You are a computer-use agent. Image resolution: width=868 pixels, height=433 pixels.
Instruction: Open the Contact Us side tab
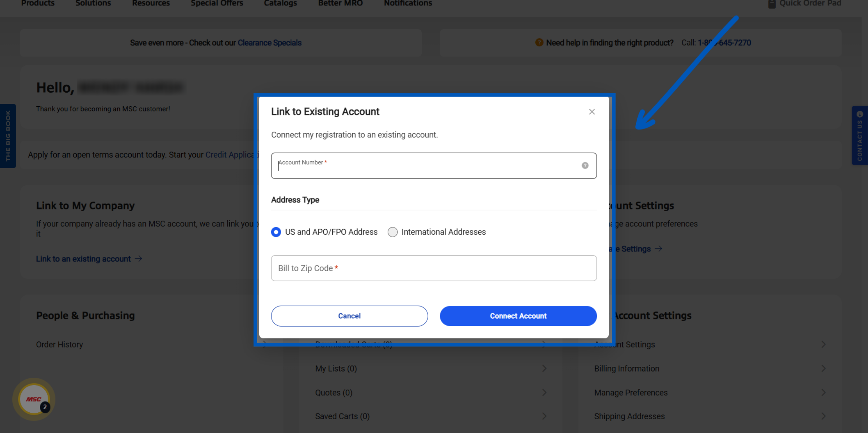[x=860, y=135]
